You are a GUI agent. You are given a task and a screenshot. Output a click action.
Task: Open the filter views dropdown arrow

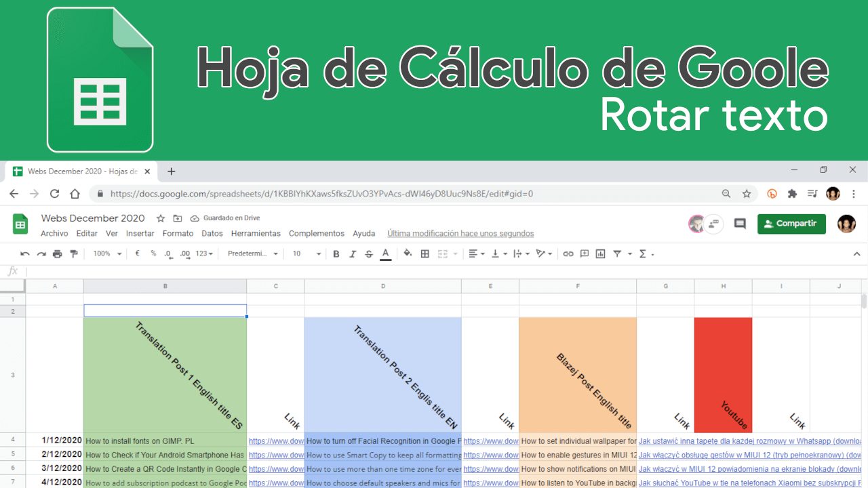[630, 254]
